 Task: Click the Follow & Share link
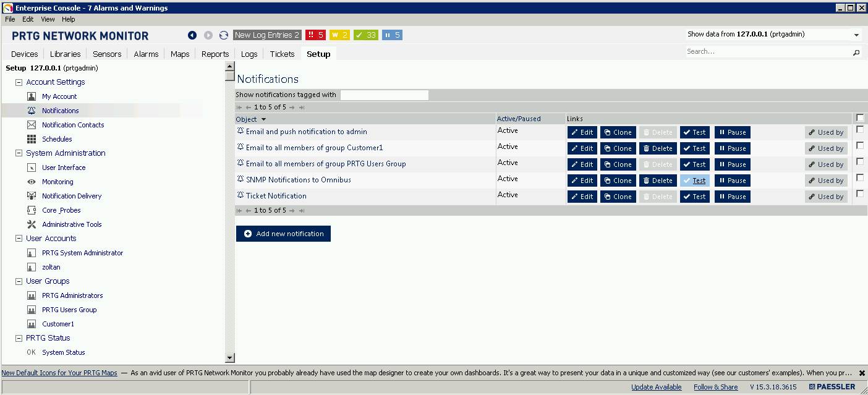tap(715, 387)
